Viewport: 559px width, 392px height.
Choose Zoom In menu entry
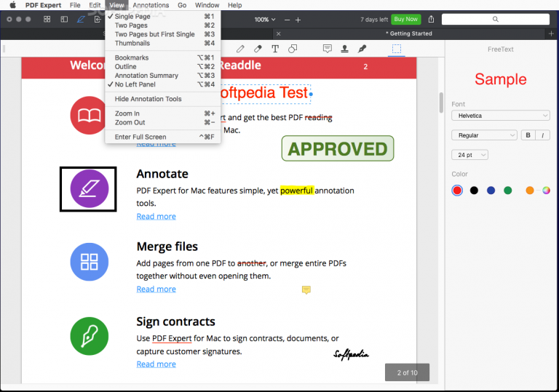click(163, 113)
